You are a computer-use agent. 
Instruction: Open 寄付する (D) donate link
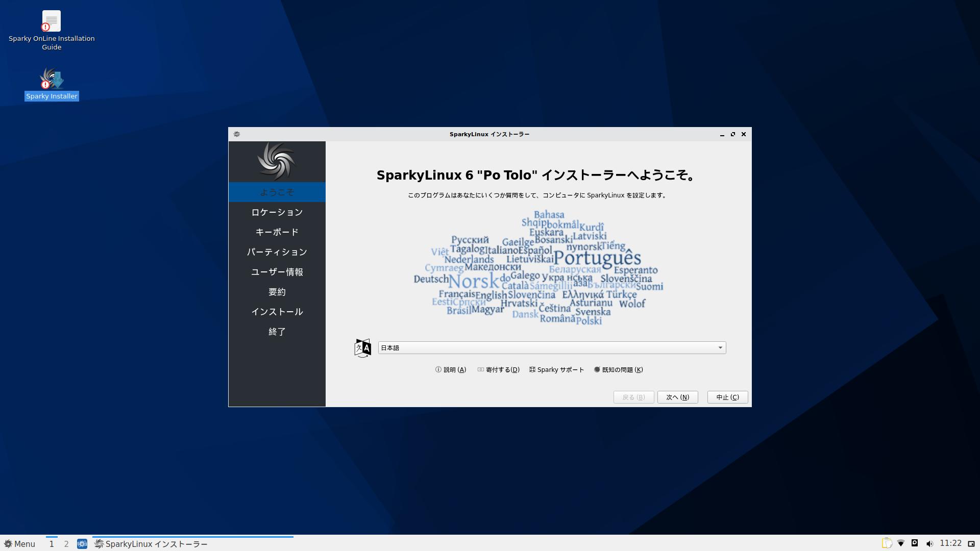pos(498,370)
